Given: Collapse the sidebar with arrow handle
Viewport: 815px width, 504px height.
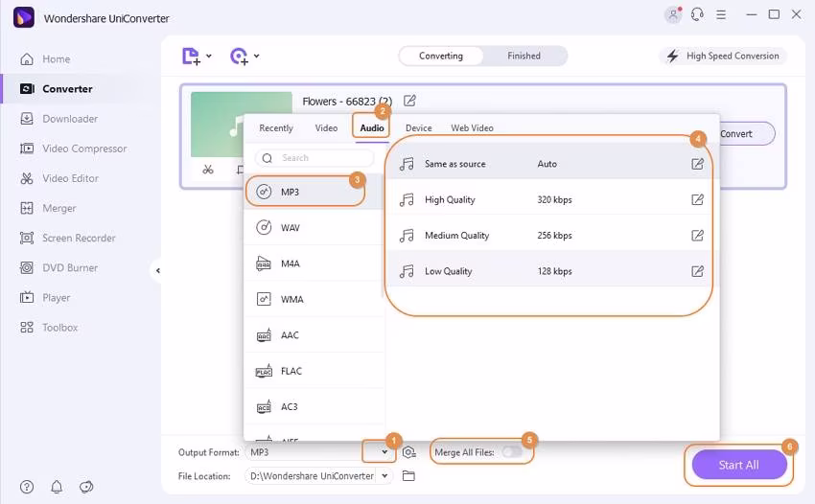Looking at the screenshot, I should pos(157,270).
